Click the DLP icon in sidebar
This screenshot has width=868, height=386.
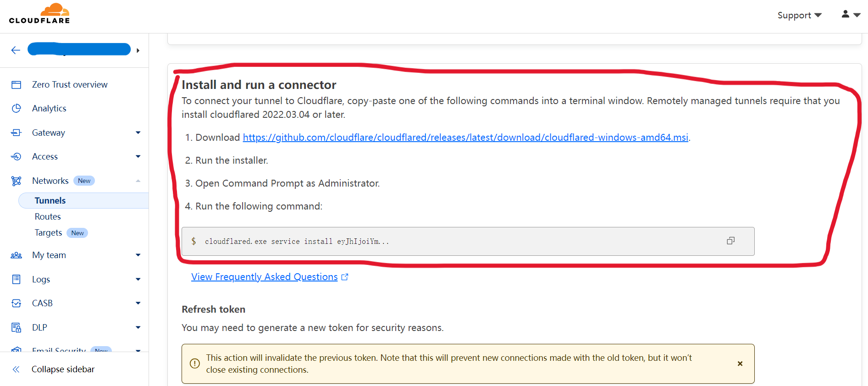pos(17,327)
